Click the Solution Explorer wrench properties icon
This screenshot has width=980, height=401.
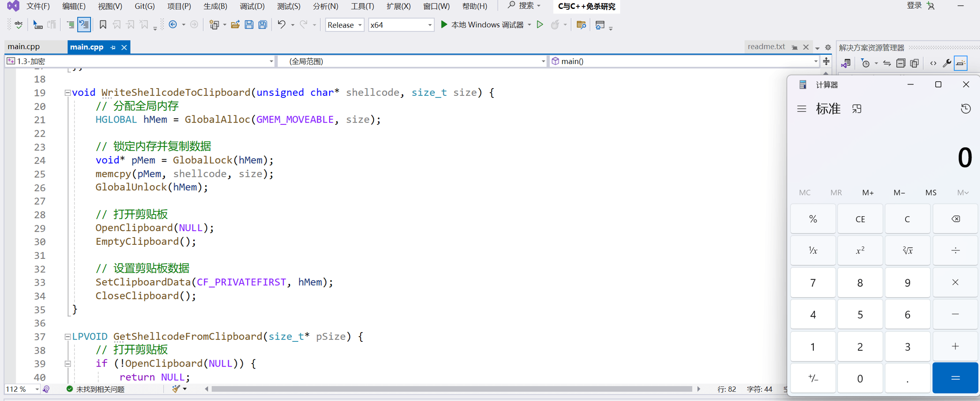pyautogui.click(x=947, y=63)
